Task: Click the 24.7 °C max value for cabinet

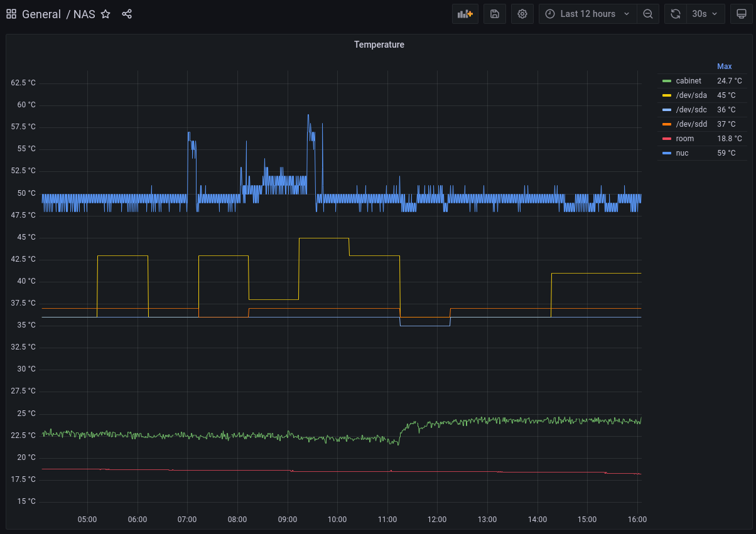Action: click(730, 81)
